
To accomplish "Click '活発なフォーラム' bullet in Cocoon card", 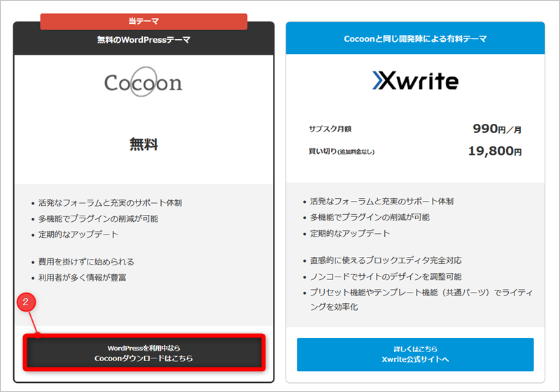I will [110, 203].
